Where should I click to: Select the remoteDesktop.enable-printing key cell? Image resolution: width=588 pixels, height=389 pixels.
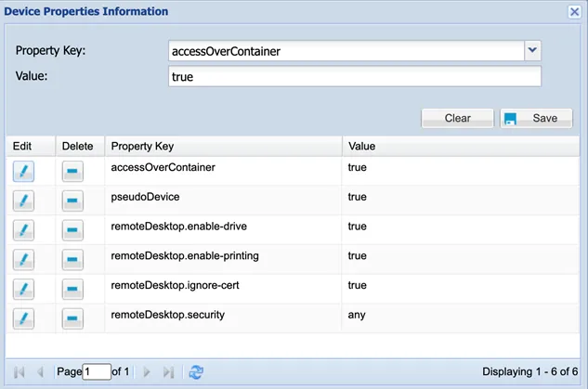click(x=185, y=255)
